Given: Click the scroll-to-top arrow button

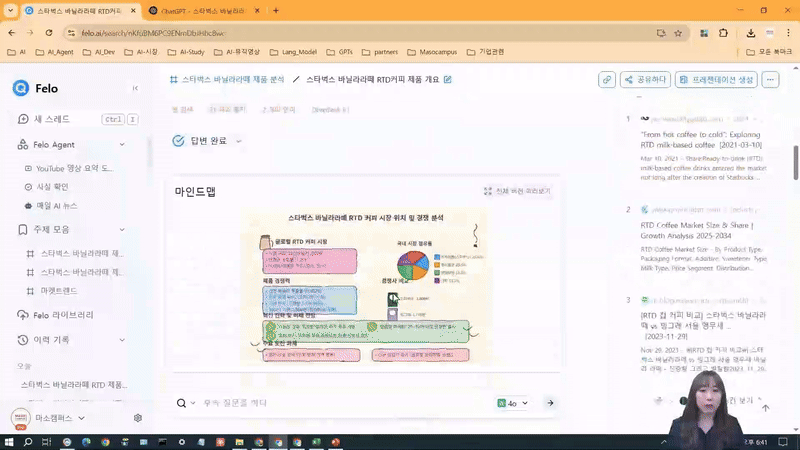Looking at the screenshot, I should (x=765, y=408).
